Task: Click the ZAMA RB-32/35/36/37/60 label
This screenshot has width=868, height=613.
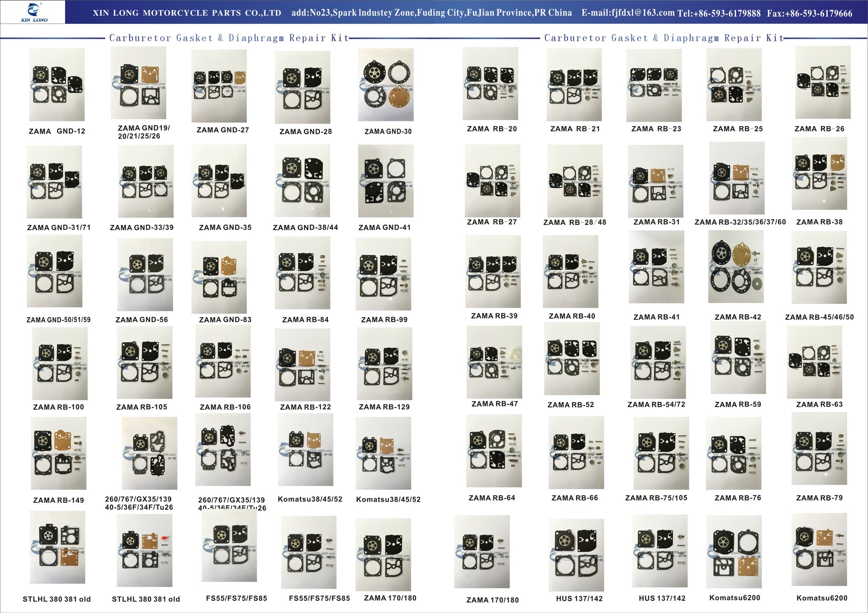Action: tap(740, 222)
